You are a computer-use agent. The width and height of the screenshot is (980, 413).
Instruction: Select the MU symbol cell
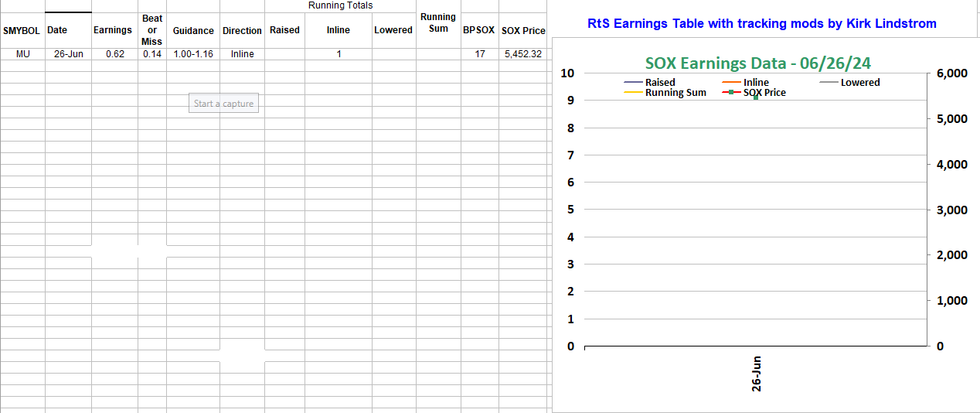pyautogui.click(x=23, y=54)
